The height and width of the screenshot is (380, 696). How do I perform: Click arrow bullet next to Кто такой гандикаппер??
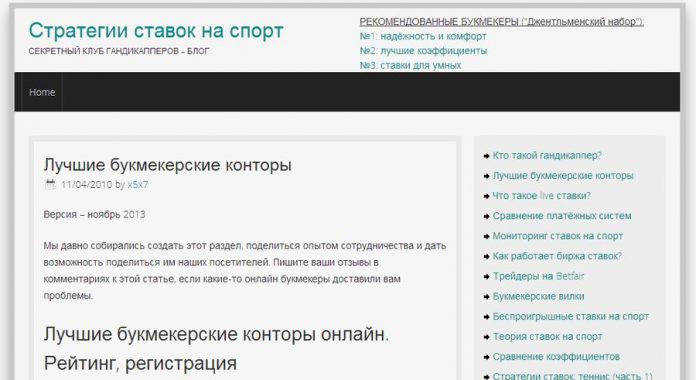486,156
